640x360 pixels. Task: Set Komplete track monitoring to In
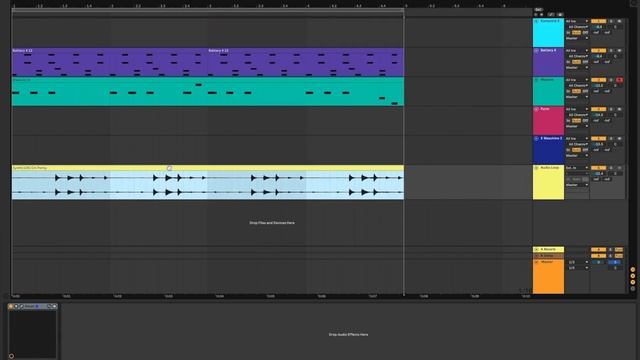pos(568,33)
